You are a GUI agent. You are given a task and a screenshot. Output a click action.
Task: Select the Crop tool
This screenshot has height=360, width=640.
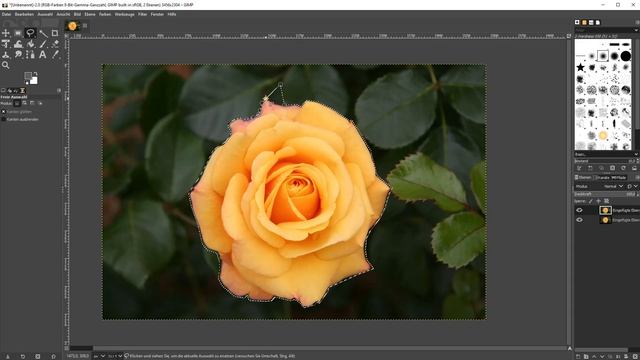55,33
